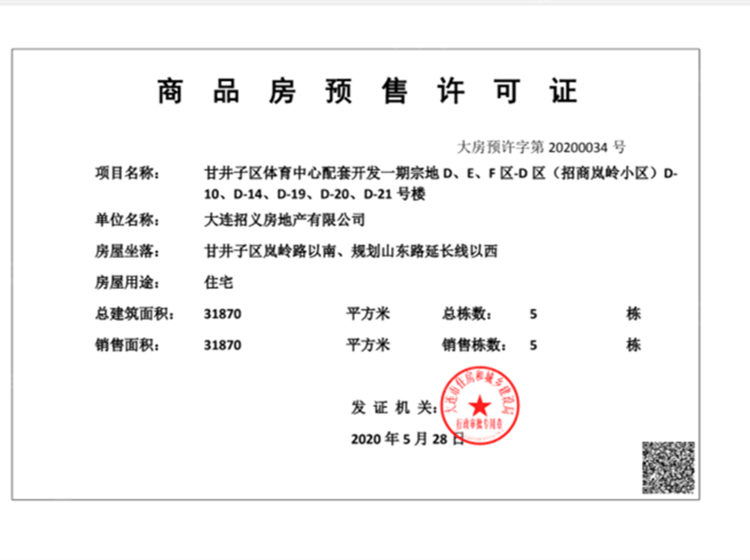Select the number 5 beside 总栋数
Image resolution: width=750 pixels, height=560 pixels.
coord(533,314)
